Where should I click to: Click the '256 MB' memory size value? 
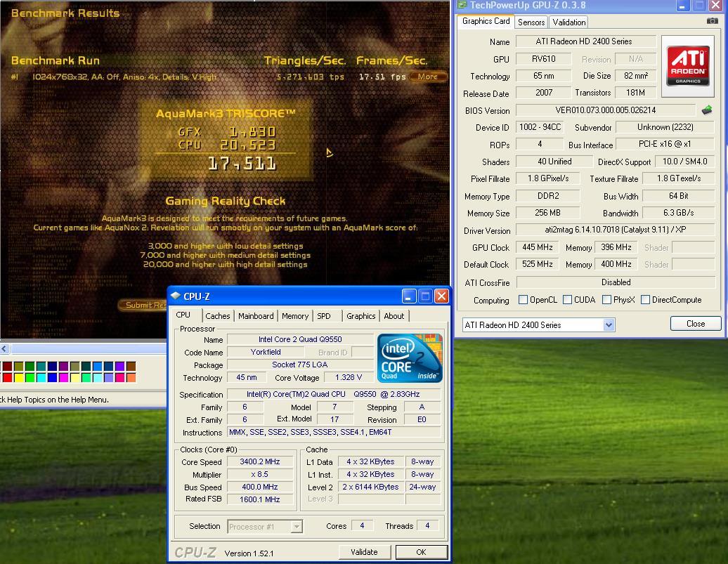[x=548, y=213]
